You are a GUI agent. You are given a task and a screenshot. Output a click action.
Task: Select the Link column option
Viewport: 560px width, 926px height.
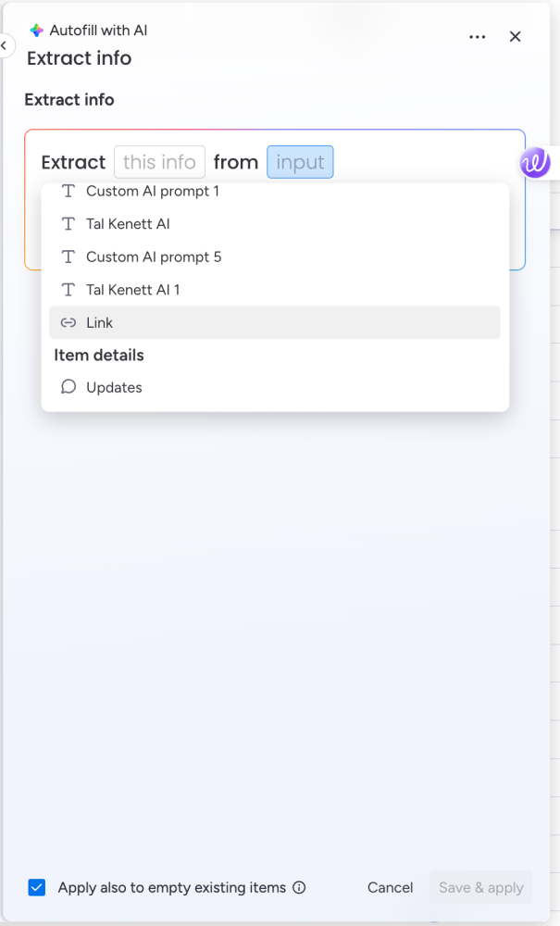(99, 323)
